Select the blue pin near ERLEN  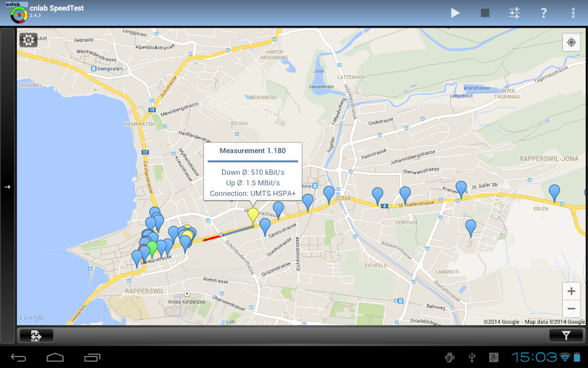tap(554, 193)
